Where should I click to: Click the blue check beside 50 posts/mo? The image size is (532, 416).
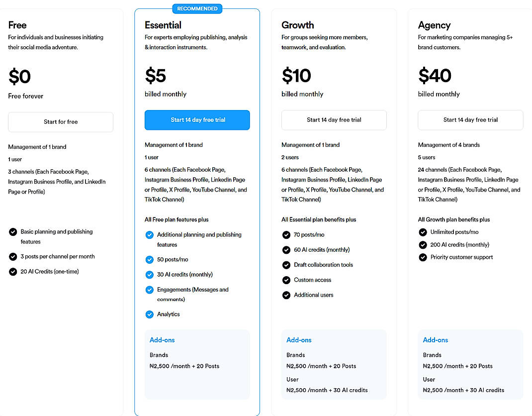coord(149,259)
